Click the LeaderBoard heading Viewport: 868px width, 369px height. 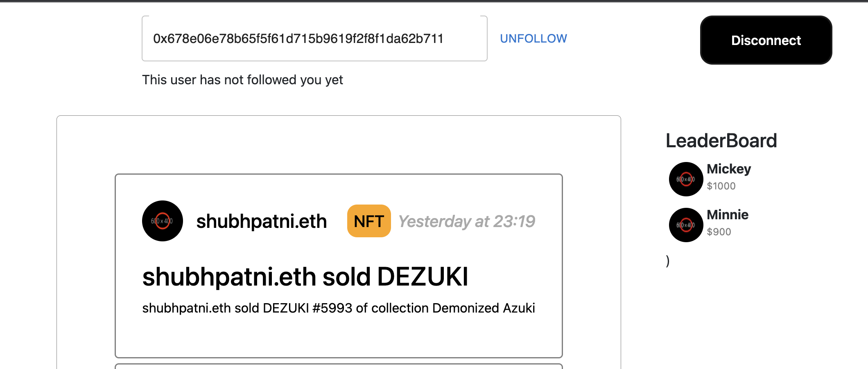click(x=721, y=141)
